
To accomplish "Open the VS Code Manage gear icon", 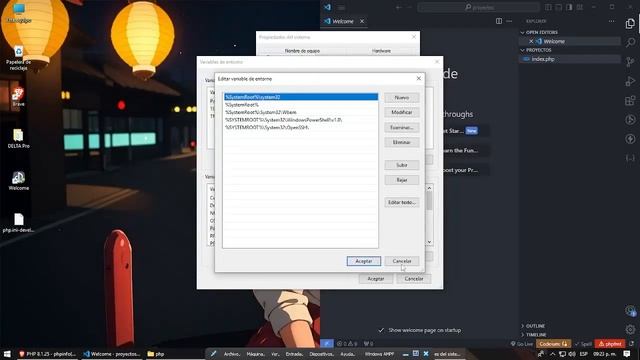I will coord(630,329).
